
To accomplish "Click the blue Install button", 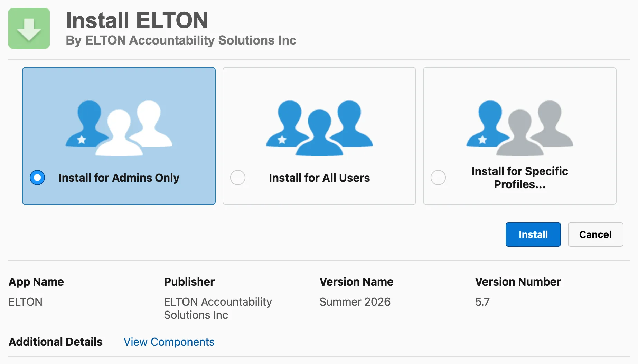I will 533,234.
